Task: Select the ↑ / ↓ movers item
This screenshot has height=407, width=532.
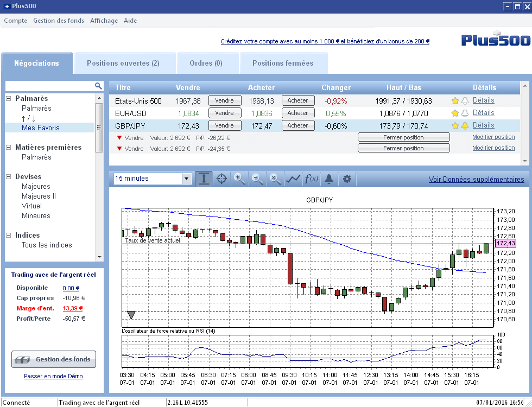Action: pyautogui.click(x=28, y=118)
